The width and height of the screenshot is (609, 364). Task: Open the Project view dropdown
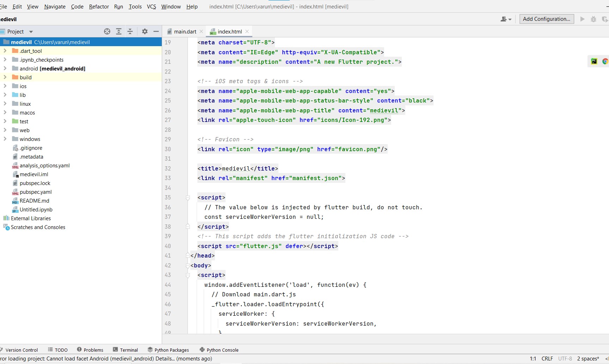(x=31, y=32)
